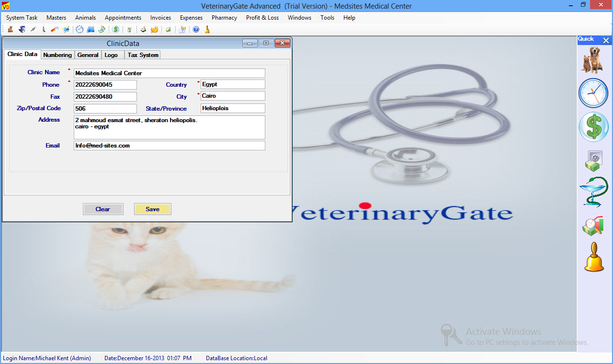This screenshot has height=364, width=613.
Task: Open the dog and cat animals icon in Quick panel
Action: [593, 59]
